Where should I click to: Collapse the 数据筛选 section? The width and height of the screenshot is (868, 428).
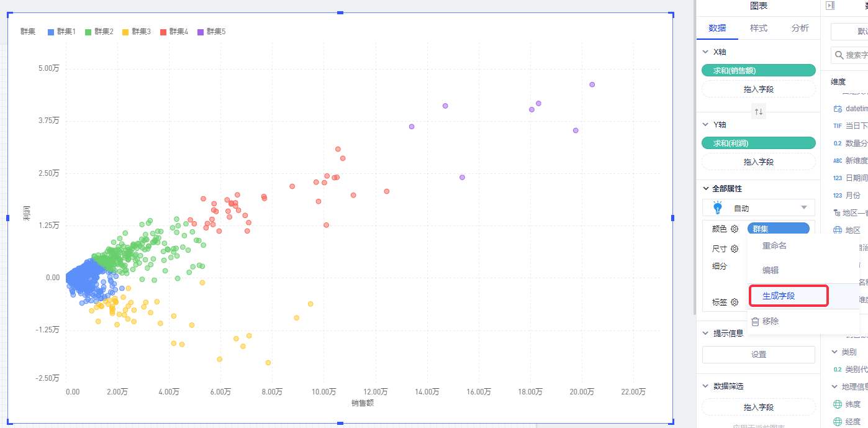705,386
